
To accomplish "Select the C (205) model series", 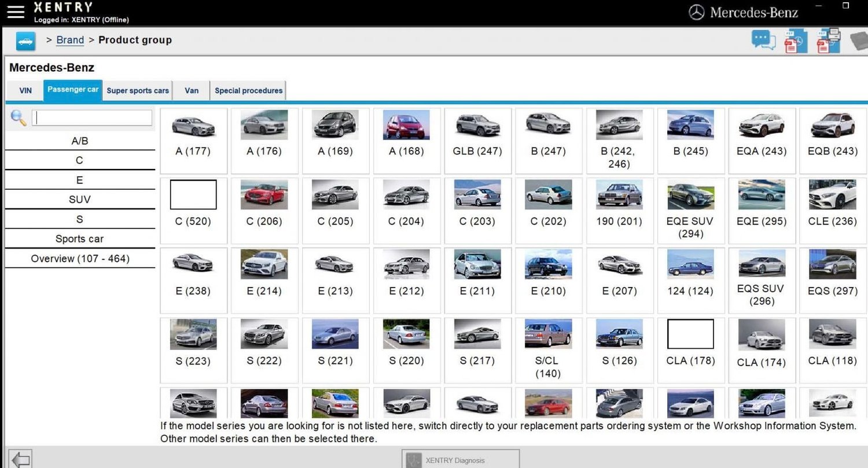I will coord(335,211).
